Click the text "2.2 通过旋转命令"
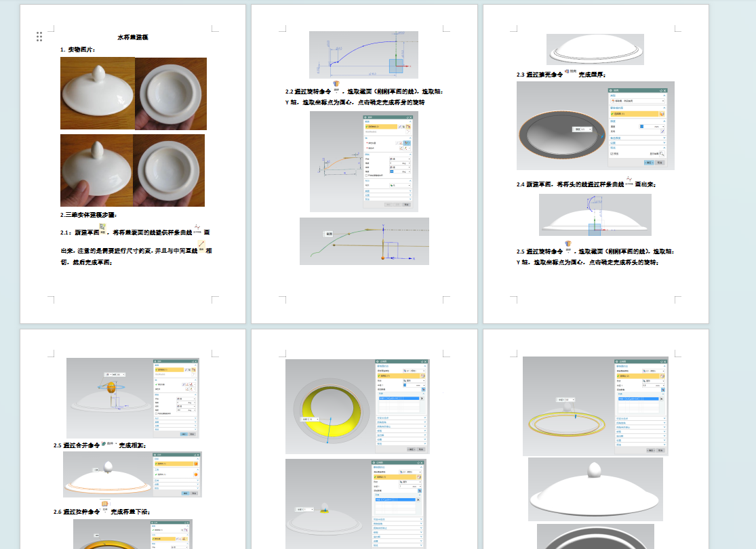The width and height of the screenshot is (756, 549). [x=308, y=91]
